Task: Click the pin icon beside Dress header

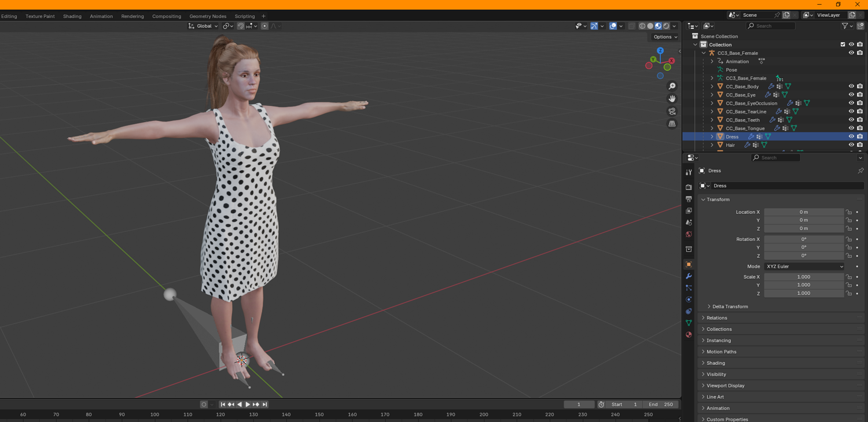Action: pyautogui.click(x=860, y=171)
